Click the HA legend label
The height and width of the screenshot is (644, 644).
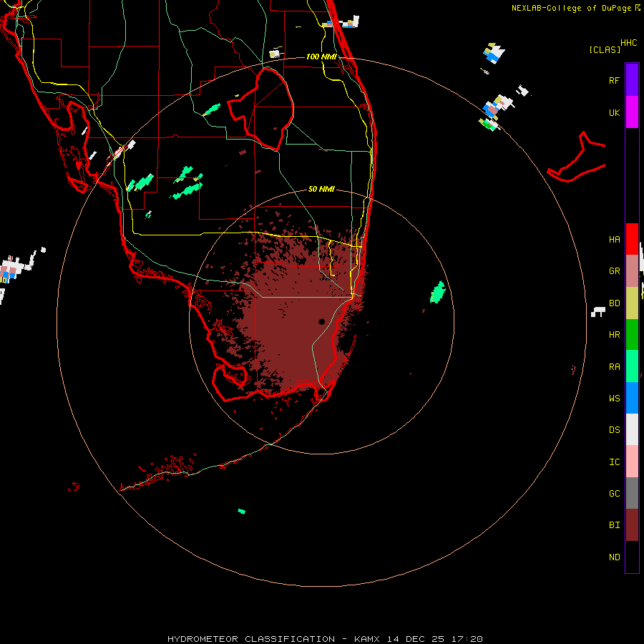tap(614, 240)
